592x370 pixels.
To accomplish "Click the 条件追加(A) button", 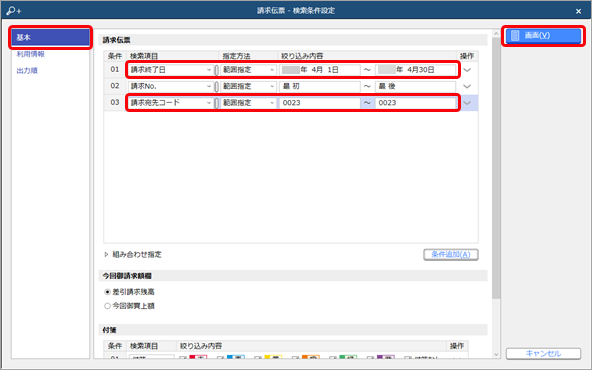I will pyautogui.click(x=451, y=254).
